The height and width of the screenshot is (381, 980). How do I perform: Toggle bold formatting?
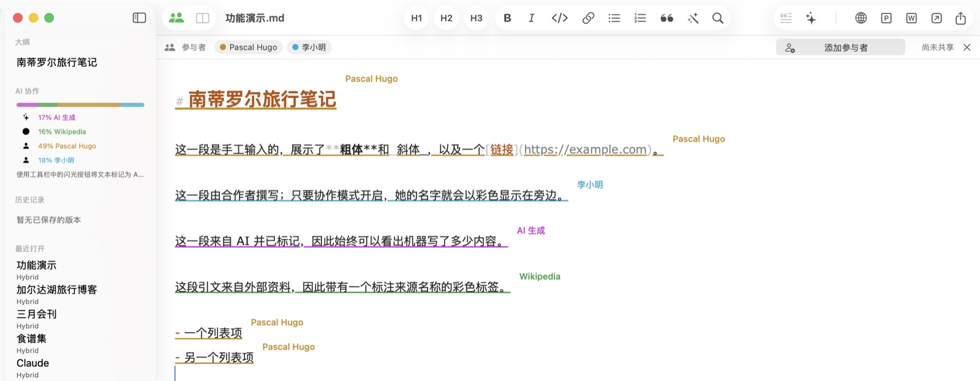tap(507, 18)
